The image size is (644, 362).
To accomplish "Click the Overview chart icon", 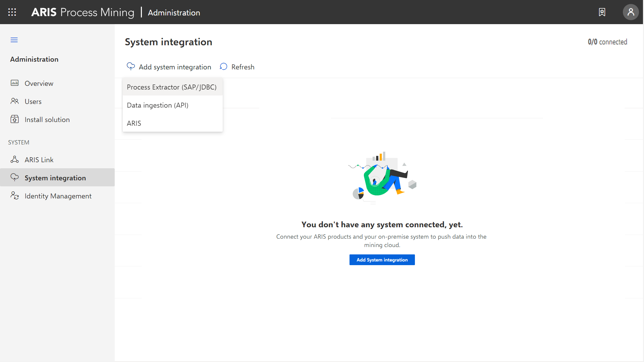I will click(14, 83).
